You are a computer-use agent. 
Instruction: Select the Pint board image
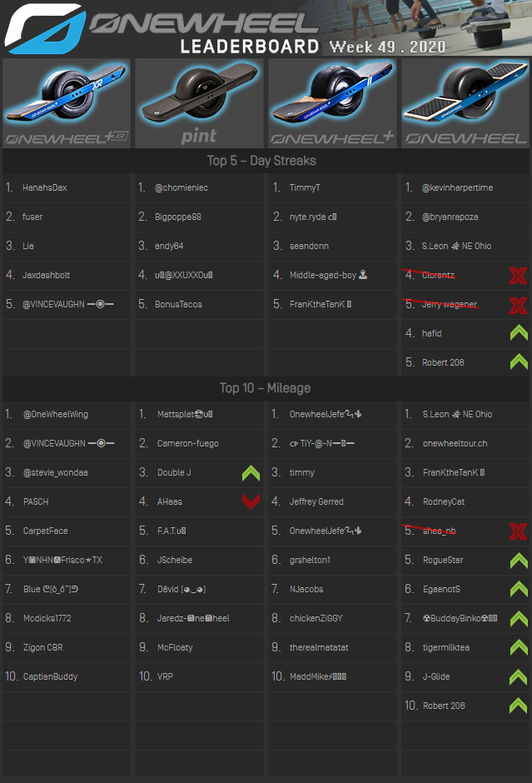click(199, 102)
